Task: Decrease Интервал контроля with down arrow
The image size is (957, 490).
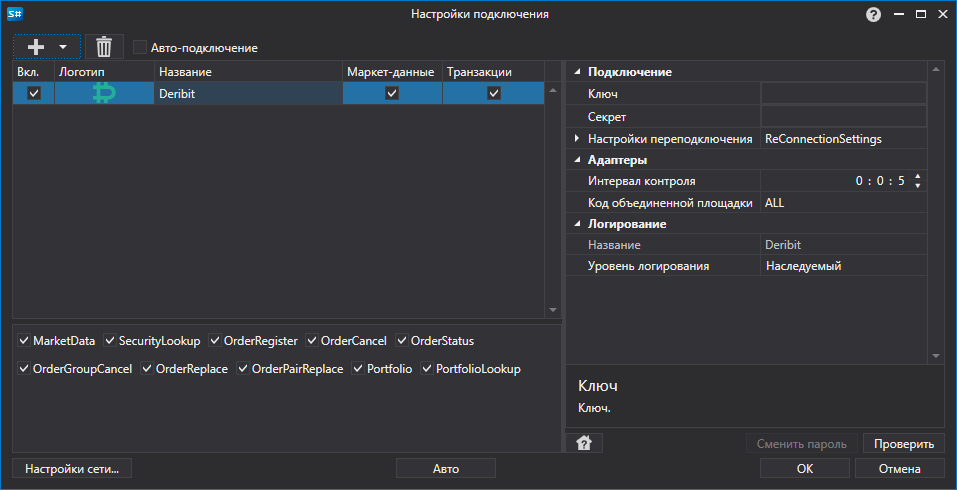Action: pos(917,185)
